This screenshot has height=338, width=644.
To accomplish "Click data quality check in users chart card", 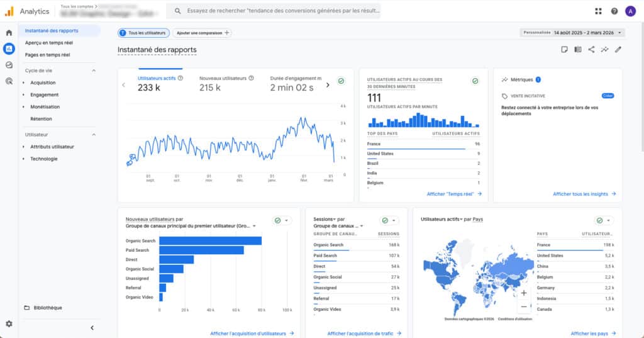I will point(341,81).
